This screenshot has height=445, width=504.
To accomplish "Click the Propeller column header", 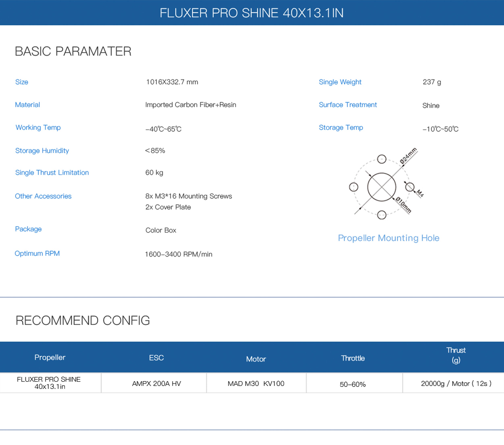I will coord(50,357).
